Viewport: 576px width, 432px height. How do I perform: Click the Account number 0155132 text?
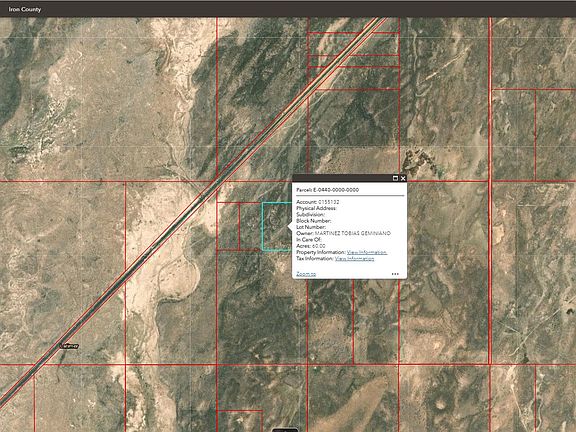click(328, 202)
